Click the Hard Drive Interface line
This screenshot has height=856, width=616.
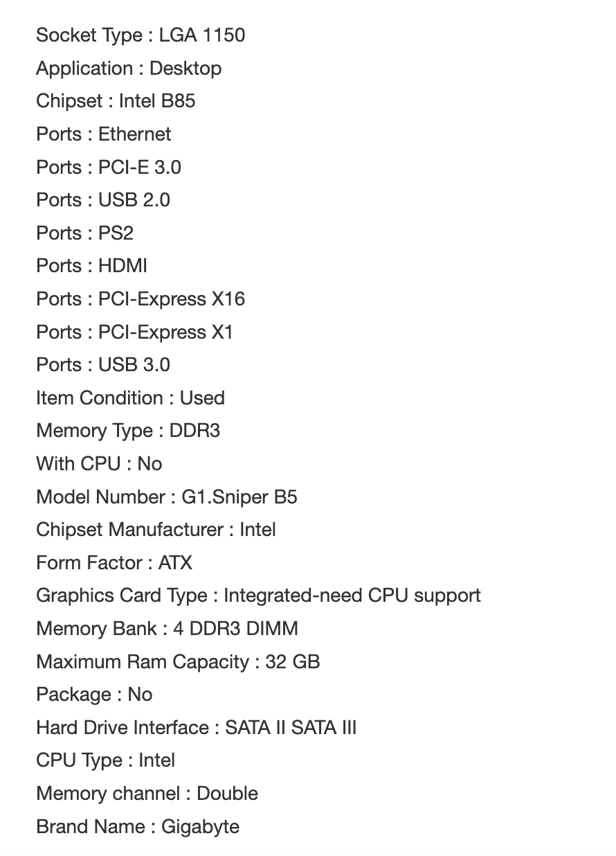196,728
